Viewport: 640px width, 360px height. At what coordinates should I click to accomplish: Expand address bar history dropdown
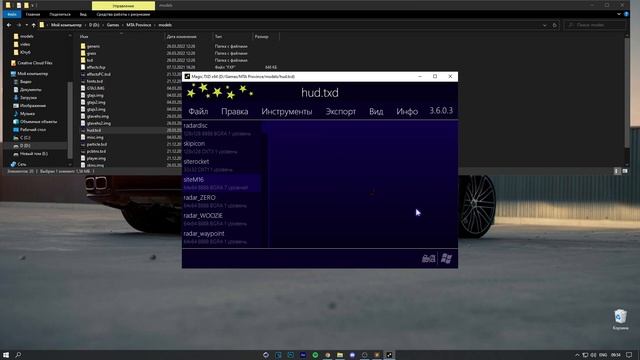coord(544,25)
